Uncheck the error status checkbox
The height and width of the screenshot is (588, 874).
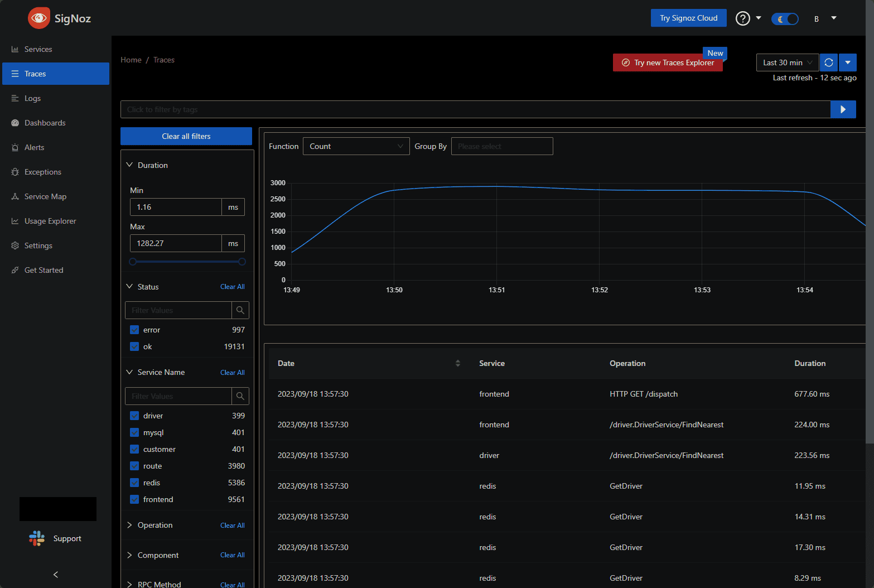point(134,330)
